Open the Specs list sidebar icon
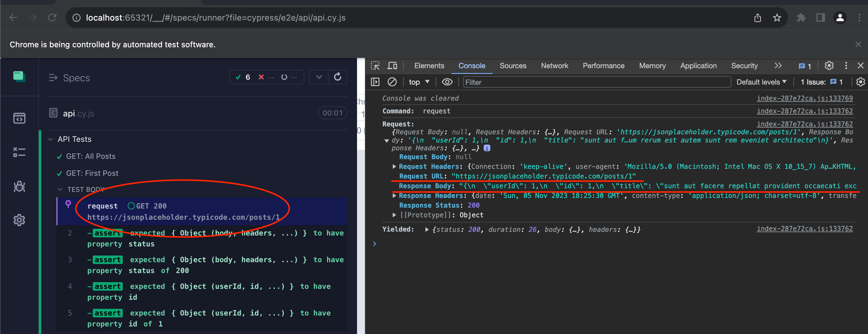Screen dimensions: 868x334 (19, 118)
